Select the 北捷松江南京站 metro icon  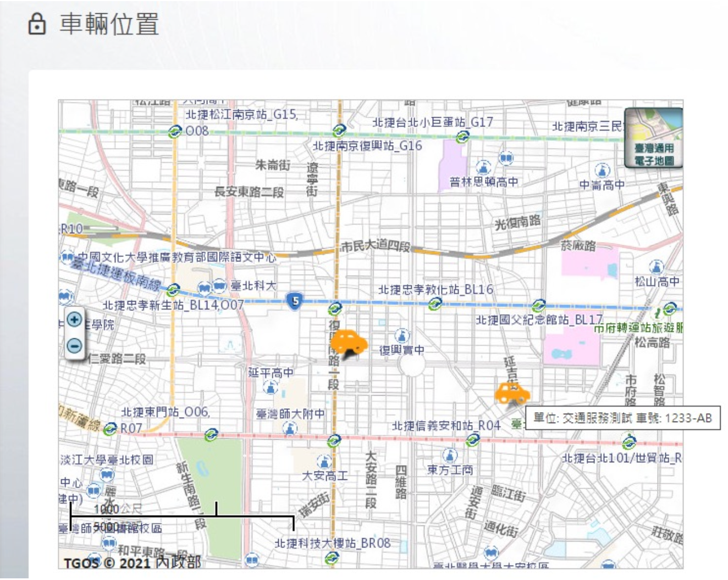click(x=175, y=132)
